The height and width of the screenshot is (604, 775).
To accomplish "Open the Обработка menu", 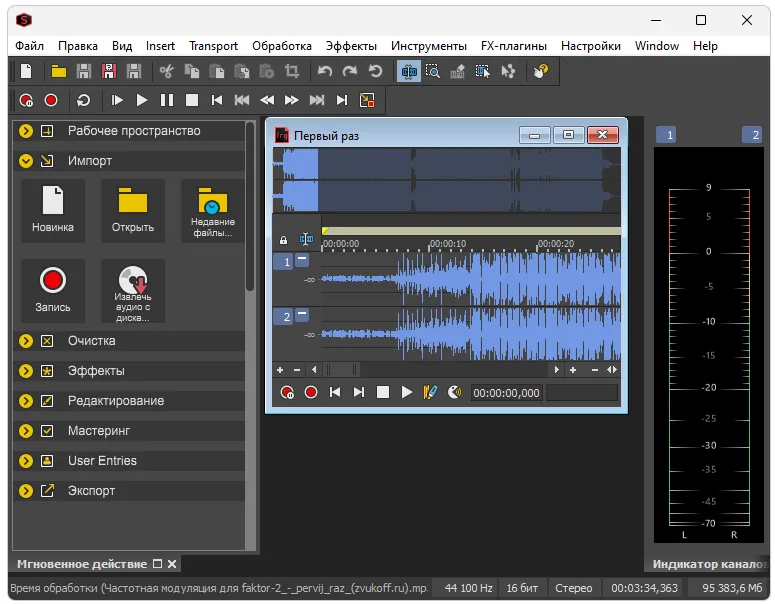I will pyautogui.click(x=282, y=46).
